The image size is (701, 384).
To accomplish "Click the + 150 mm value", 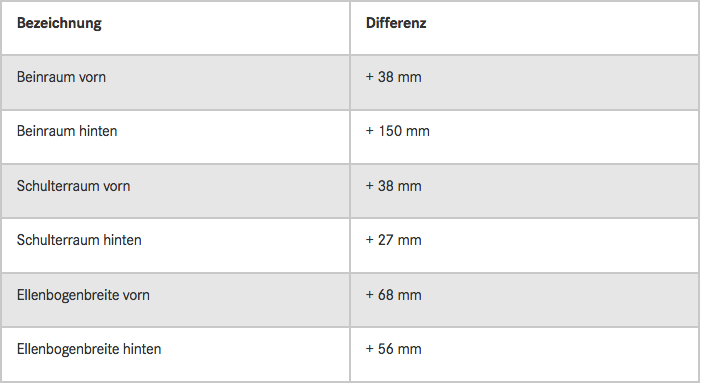I will point(397,131).
